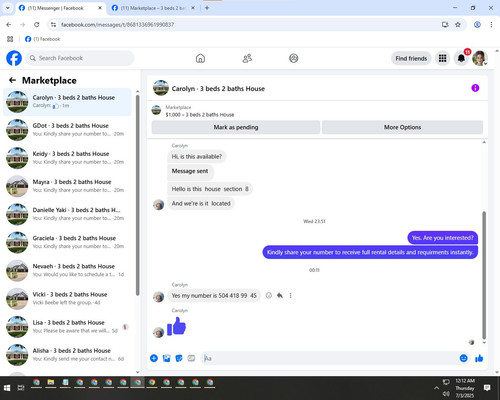Reload the page
The image size is (500, 400).
click(x=37, y=25)
